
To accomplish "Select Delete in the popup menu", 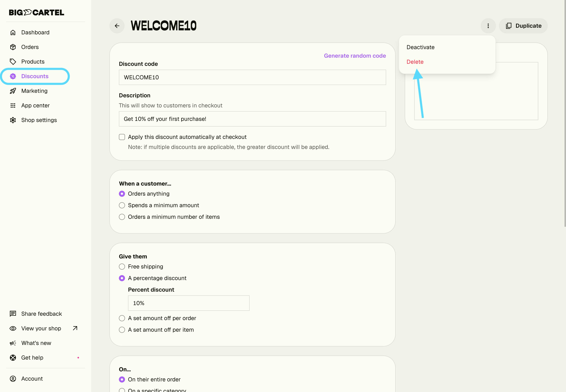I will pyautogui.click(x=415, y=62).
